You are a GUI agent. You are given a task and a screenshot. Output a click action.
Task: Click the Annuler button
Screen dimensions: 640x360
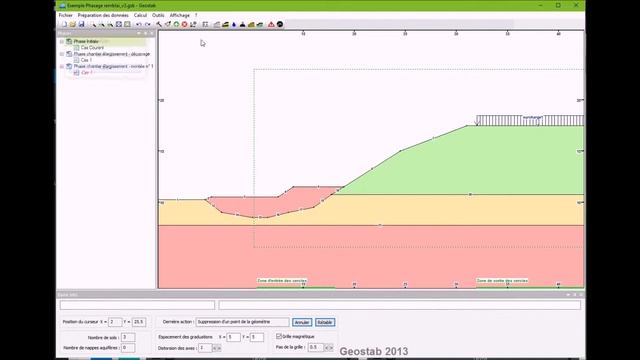pyautogui.click(x=302, y=322)
